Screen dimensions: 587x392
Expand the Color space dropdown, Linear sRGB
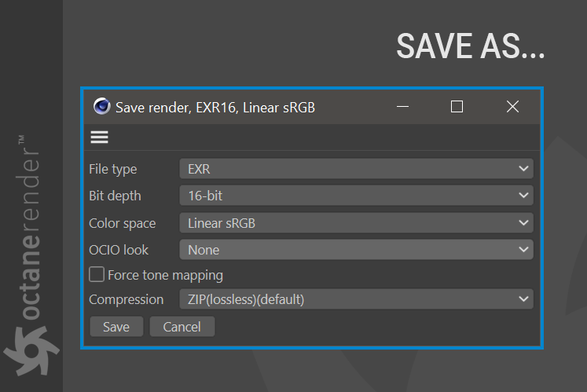pyautogui.click(x=356, y=223)
